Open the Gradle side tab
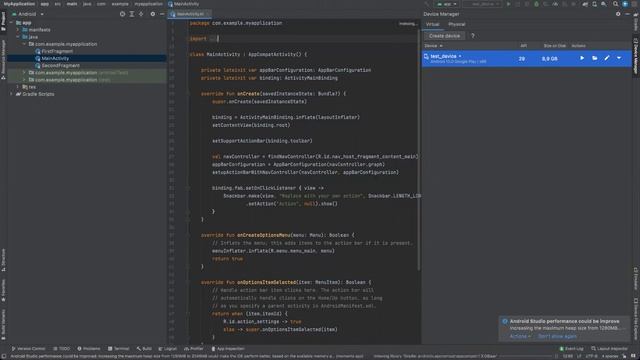The height and width of the screenshot is (360, 640). click(636, 22)
